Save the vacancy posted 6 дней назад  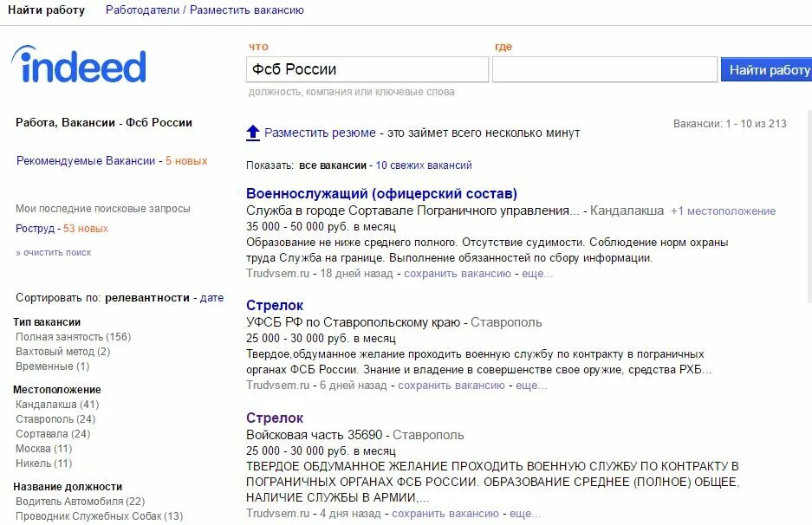click(x=451, y=386)
